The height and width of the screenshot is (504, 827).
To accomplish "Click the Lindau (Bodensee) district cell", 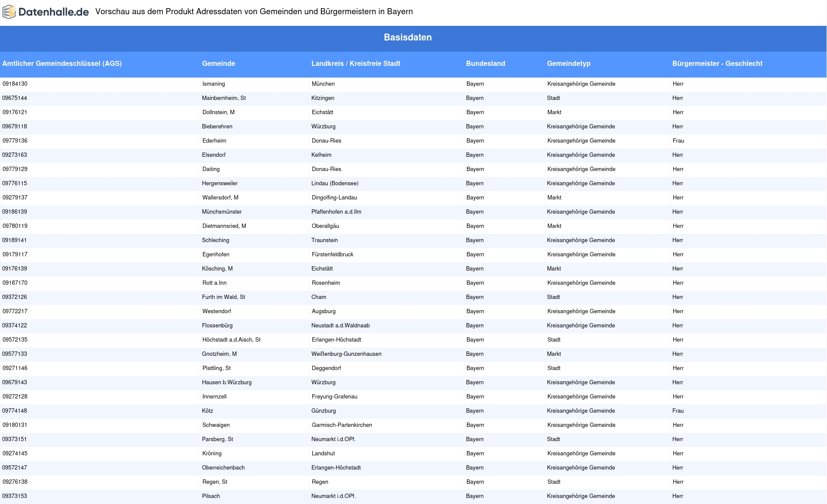I will point(335,184).
